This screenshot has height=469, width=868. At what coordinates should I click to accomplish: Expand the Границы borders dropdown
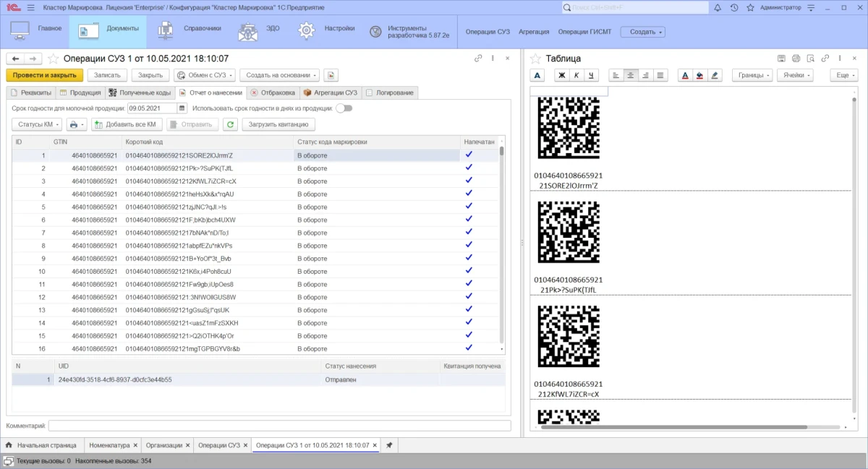(752, 75)
